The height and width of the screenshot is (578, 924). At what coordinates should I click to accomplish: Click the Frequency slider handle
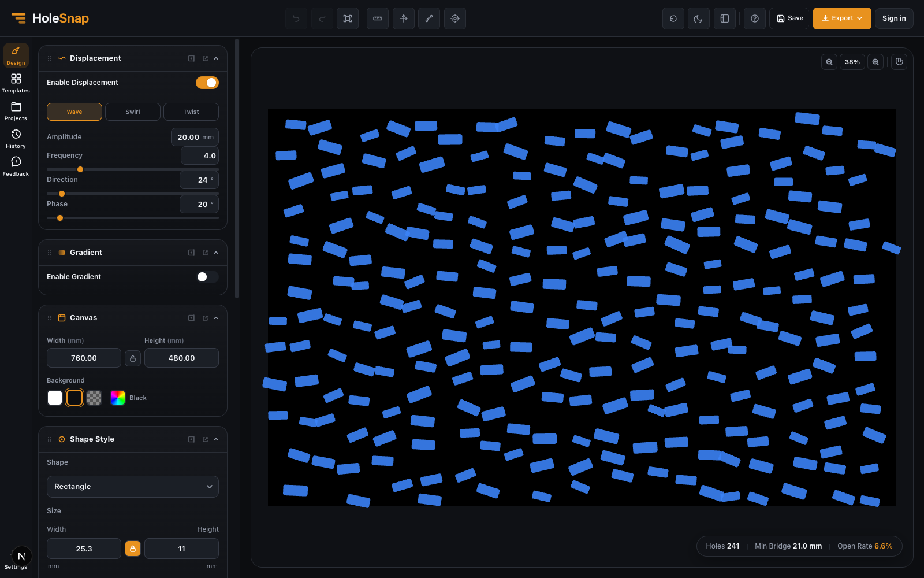80,169
